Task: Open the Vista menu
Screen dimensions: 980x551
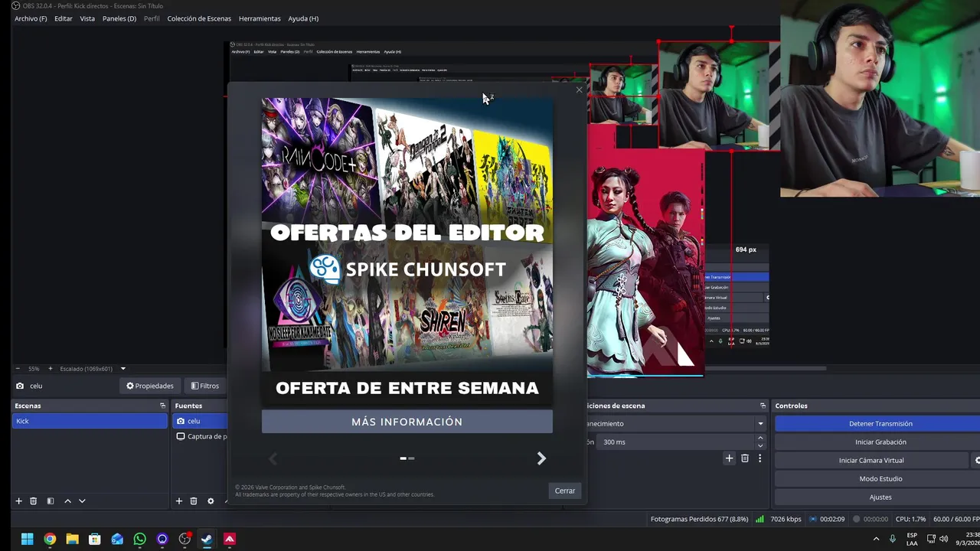Action: pos(87,18)
